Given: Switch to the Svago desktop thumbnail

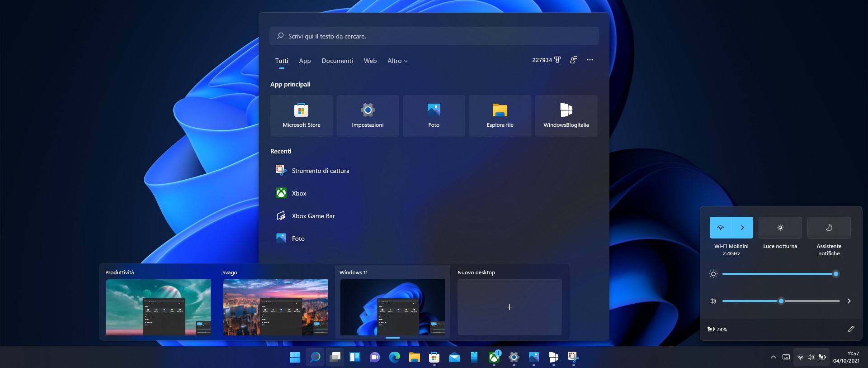Looking at the screenshot, I should click(275, 307).
